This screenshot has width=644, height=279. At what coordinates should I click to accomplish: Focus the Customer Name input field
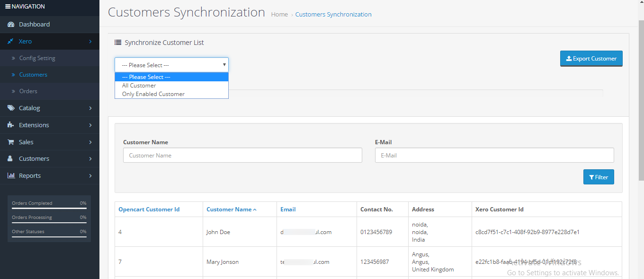[242, 155]
